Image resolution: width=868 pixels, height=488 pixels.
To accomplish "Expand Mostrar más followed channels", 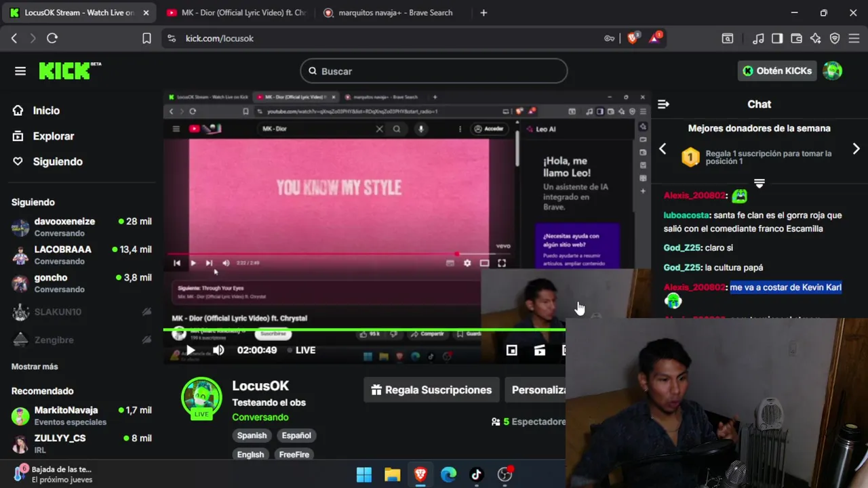I will tap(35, 367).
